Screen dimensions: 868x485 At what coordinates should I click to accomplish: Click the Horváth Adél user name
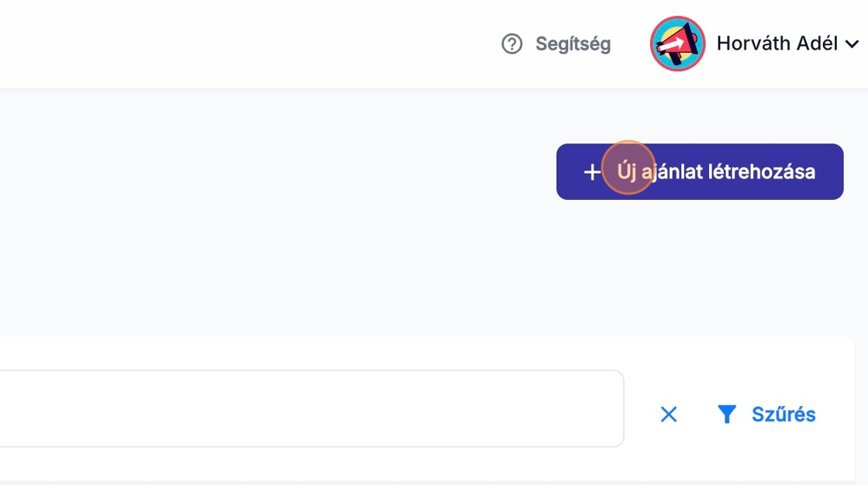pyautogui.click(x=777, y=43)
